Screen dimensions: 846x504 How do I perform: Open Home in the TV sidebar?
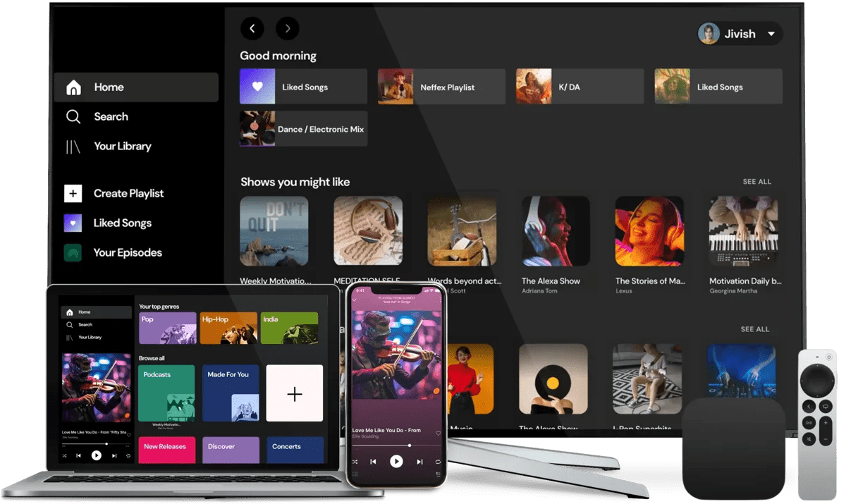tap(135, 87)
